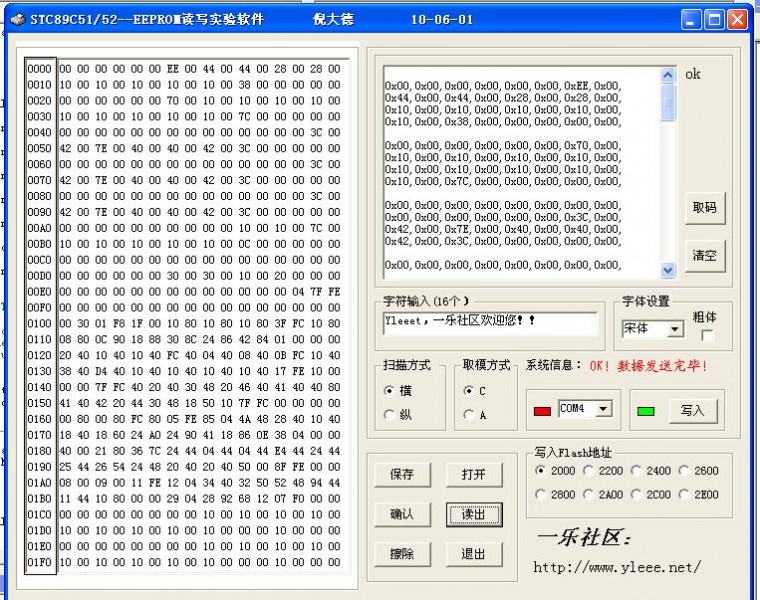Expand the COM4 port dropdown
The height and width of the screenshot is (600, 760).
tap(603, 409)
